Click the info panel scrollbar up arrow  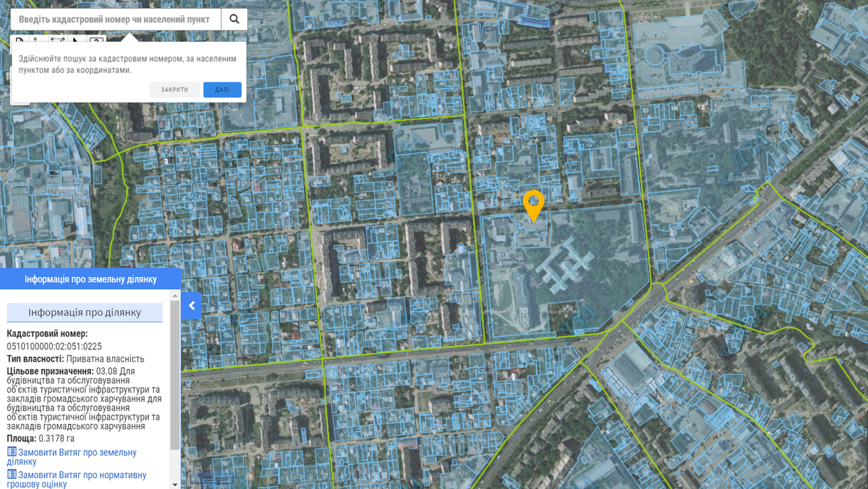(175, 295)
